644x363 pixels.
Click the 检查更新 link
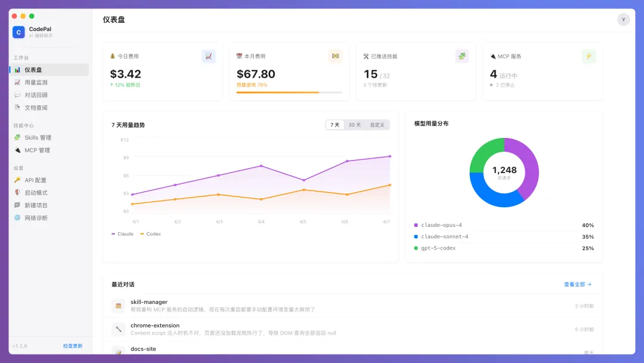click(73, 346)
